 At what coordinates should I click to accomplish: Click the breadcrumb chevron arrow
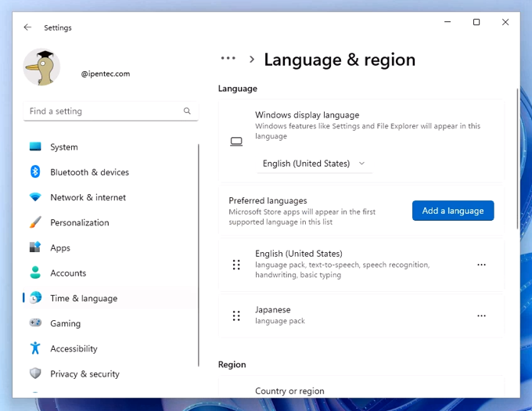click(251, 59)
